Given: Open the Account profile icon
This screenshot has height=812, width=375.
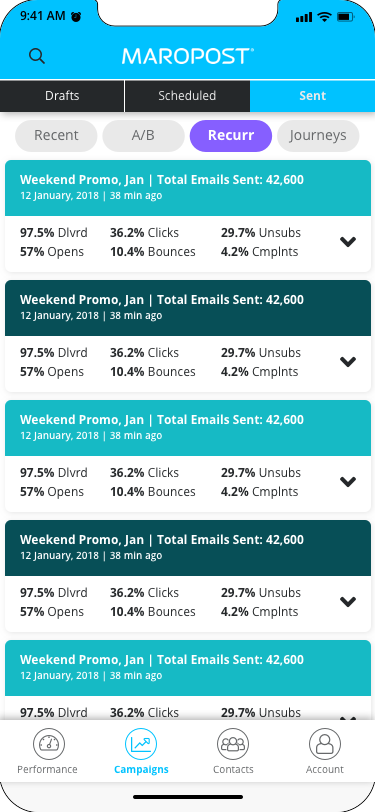Looking at the screenshot, I should point(325,744).
